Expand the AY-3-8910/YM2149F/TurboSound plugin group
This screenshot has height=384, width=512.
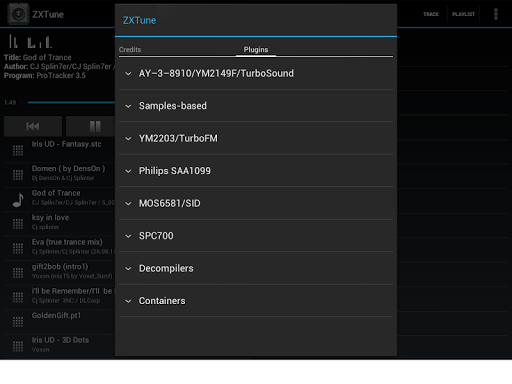pos(256,73)
